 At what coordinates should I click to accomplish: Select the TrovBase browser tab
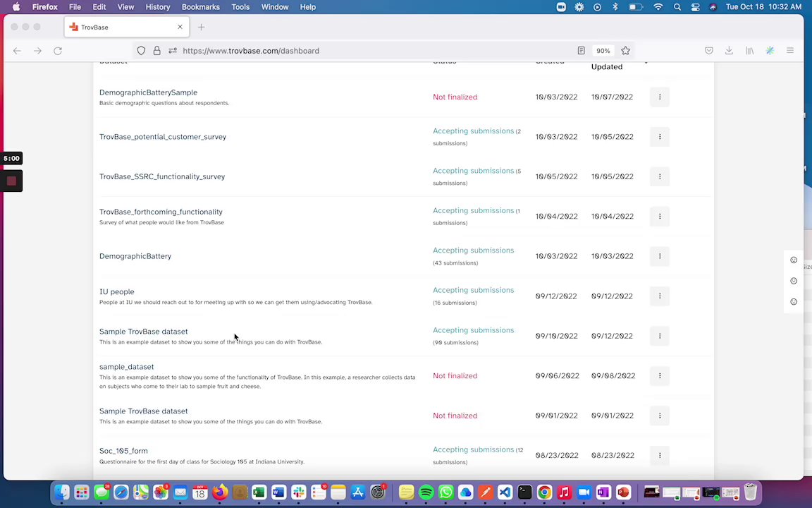coord(127,27)
